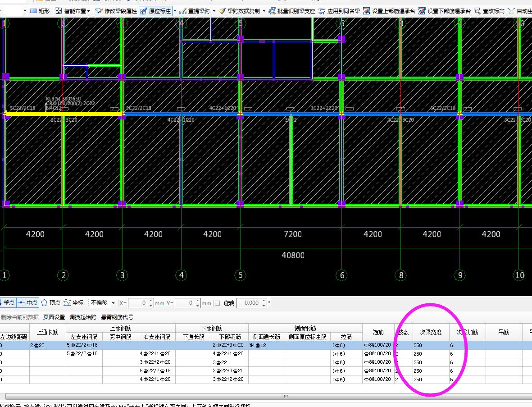Viewport: 532px width, 407px height.
Task: Toggle 垂点 perpendicular snap
Action: [8, 302]
